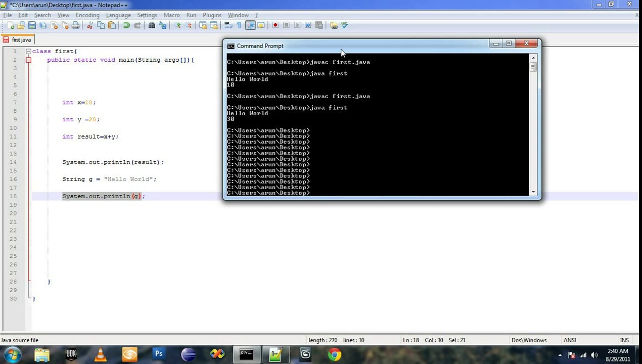Play back the recorded macro icon

click(x=297, y=25)
